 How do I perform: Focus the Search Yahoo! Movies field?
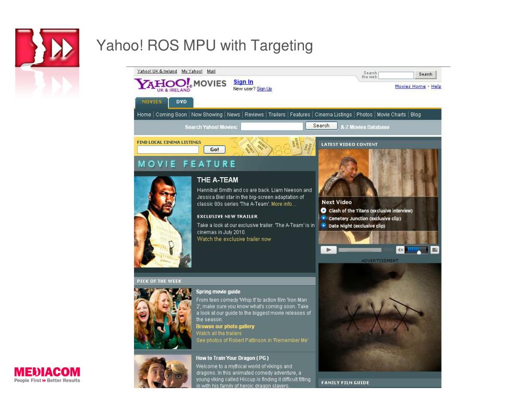tap(272, 127)
